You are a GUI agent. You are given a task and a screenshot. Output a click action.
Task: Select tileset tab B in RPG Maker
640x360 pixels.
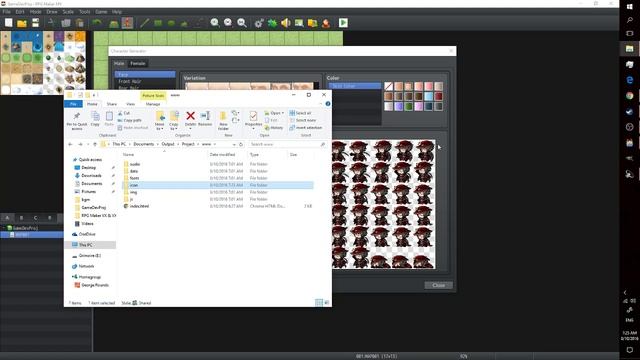click(x=22, y=218)
